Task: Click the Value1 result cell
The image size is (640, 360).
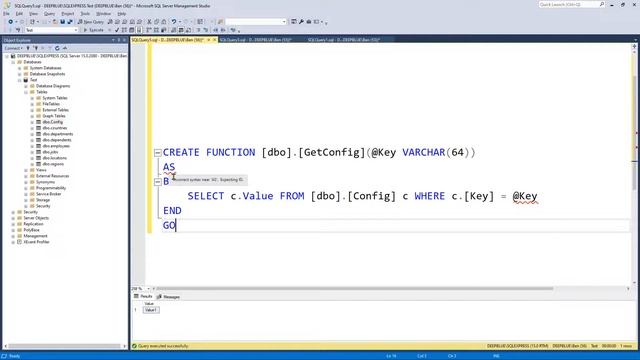Action: pos(151,310)
